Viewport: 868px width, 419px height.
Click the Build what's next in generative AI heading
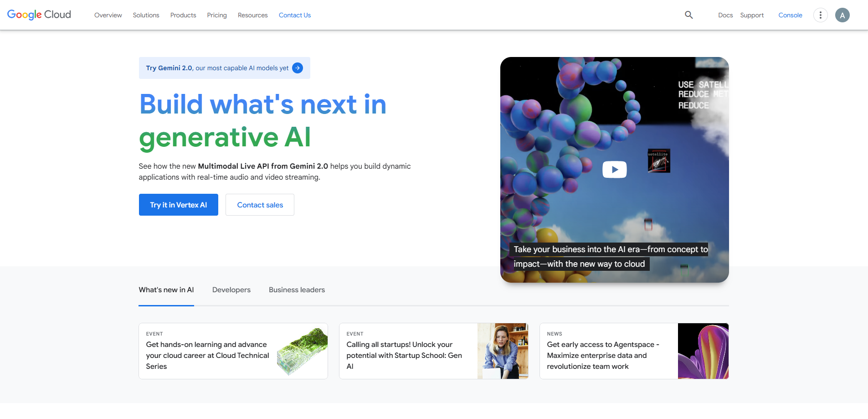(x=263, y=120)
